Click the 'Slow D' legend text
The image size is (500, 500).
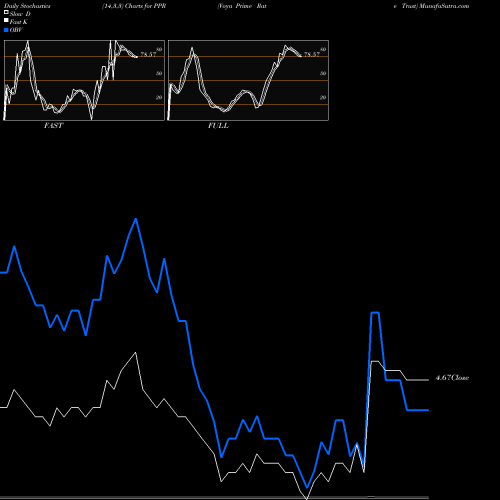tap(20, 14)
